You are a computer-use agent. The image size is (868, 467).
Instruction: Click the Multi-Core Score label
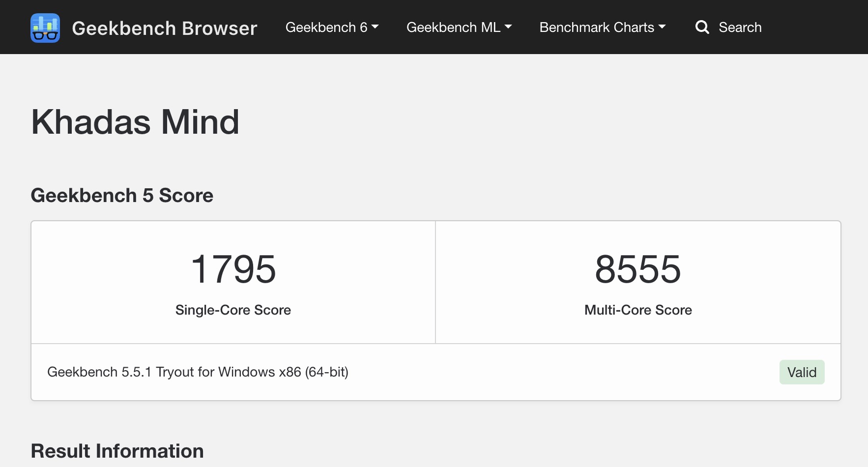[x=638, y=310]
